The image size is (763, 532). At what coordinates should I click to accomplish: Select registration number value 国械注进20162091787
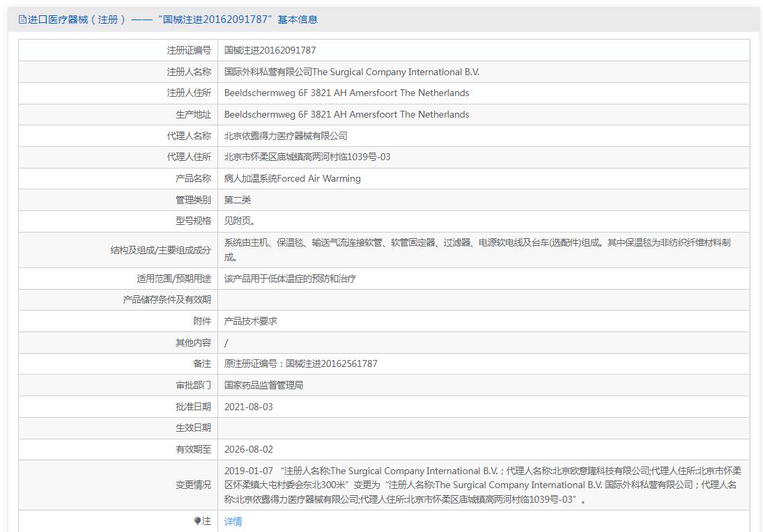coord(270,51)
